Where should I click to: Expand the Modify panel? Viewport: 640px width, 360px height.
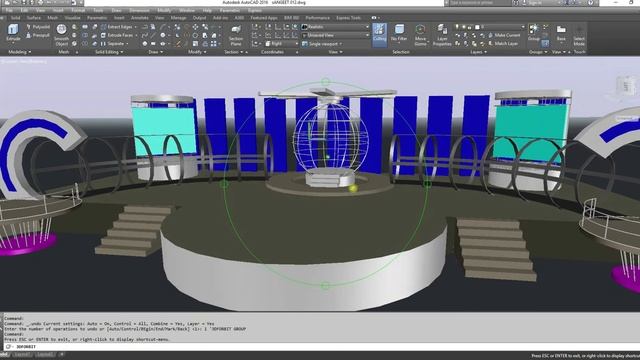(x=197, y=52)
